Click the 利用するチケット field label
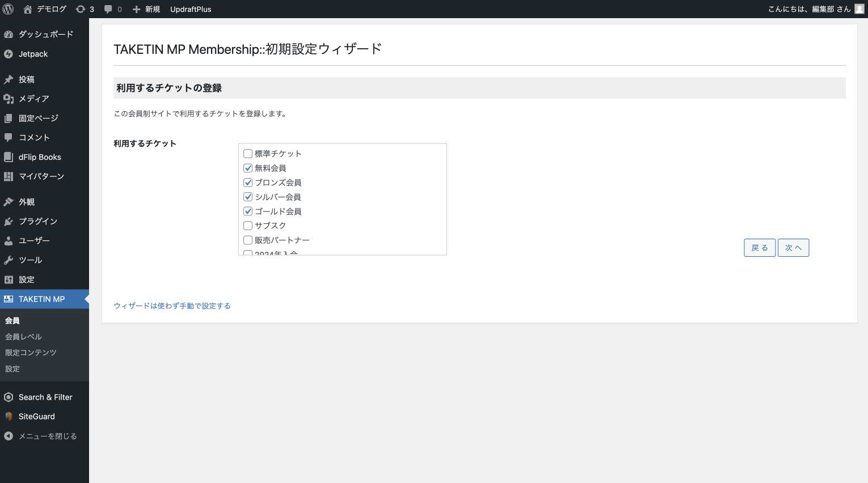 [145, 143]
